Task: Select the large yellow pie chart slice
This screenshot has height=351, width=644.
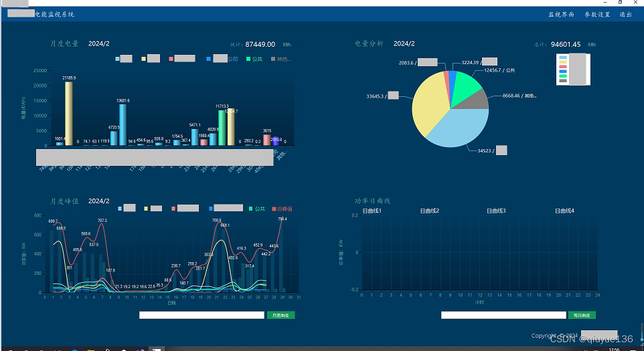Action: tap(428, 107)
